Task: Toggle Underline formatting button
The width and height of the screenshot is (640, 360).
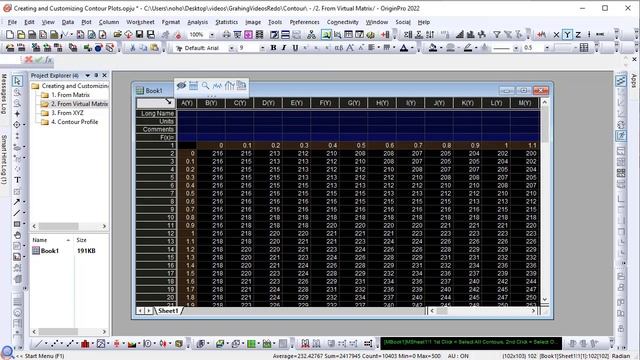Action: point(295,48)
